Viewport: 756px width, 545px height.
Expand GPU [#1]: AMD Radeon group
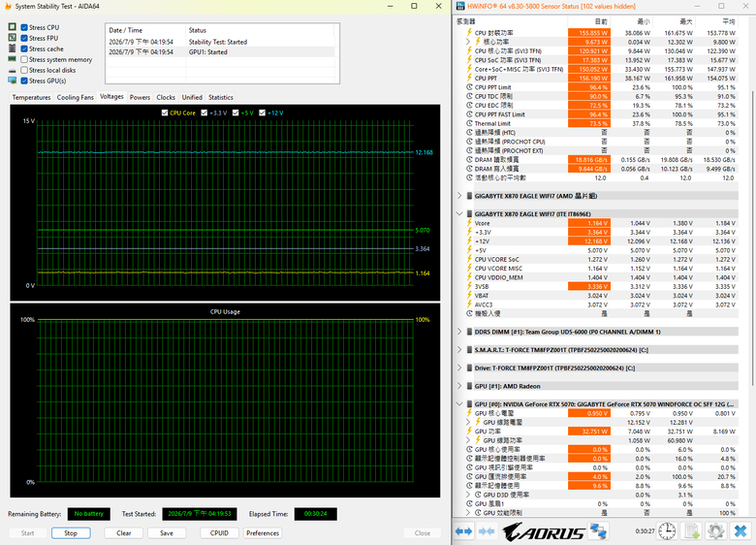[x=459, y=386]
